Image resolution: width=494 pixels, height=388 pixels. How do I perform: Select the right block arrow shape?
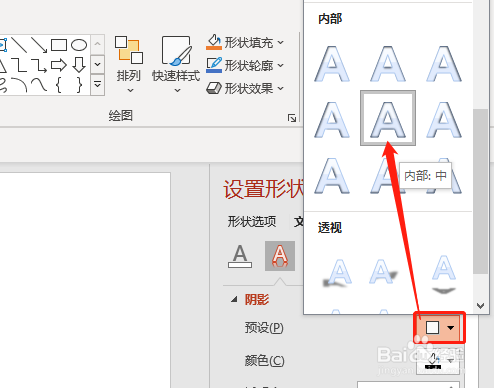coord(59,65)
